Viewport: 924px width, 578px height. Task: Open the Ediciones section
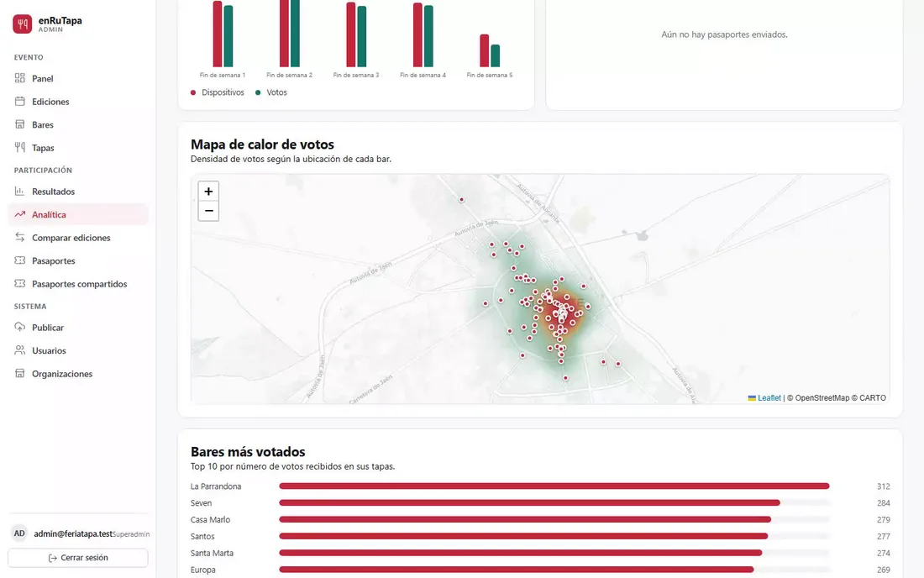coord(78,102)
